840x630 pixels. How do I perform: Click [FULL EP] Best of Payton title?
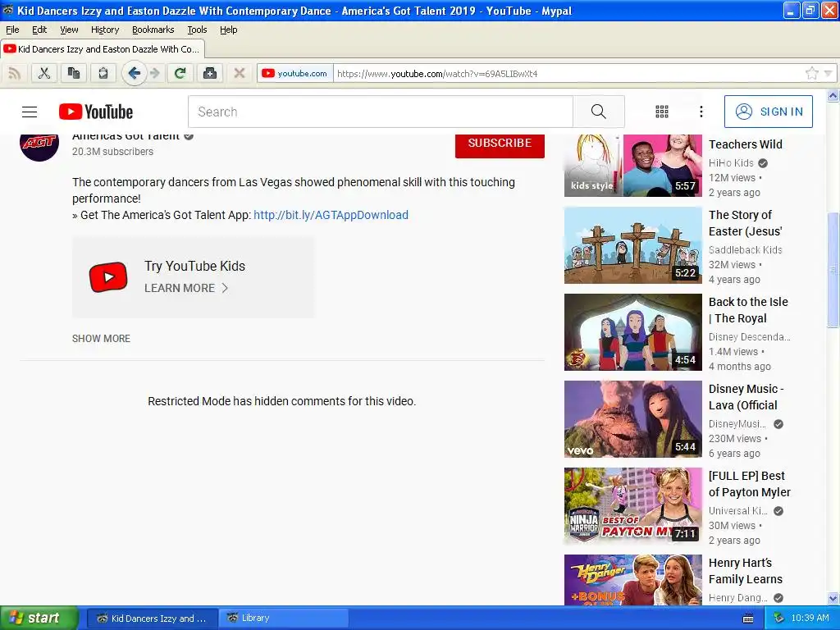click(750, 484)
